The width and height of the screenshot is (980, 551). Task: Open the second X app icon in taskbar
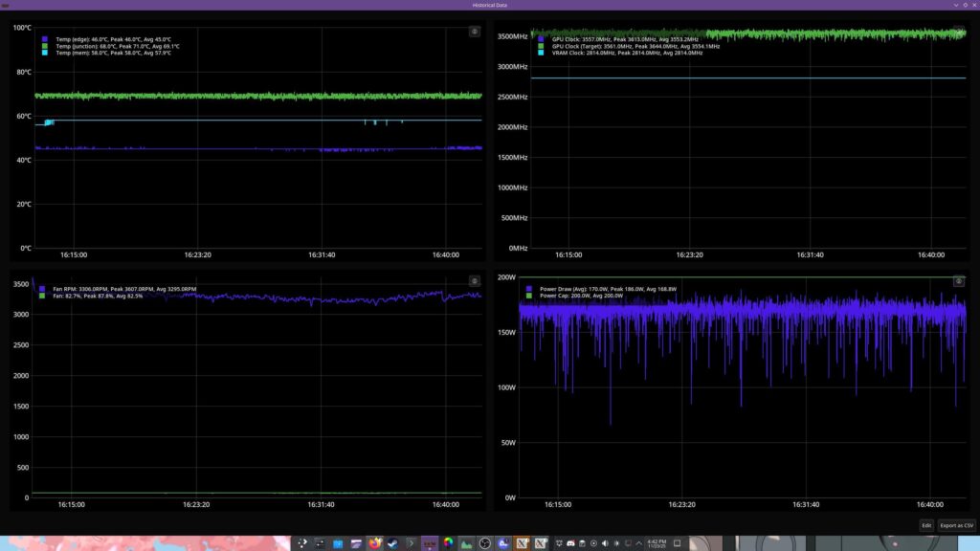(x=541, y=543)
